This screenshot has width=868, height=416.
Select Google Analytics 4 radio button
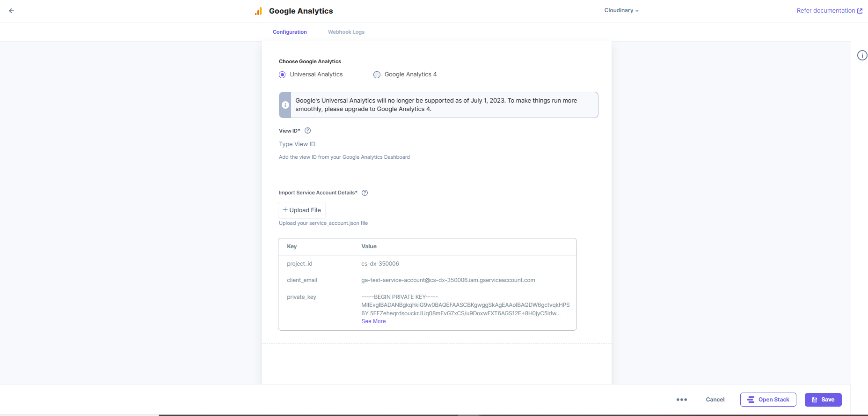pos(377,74)
